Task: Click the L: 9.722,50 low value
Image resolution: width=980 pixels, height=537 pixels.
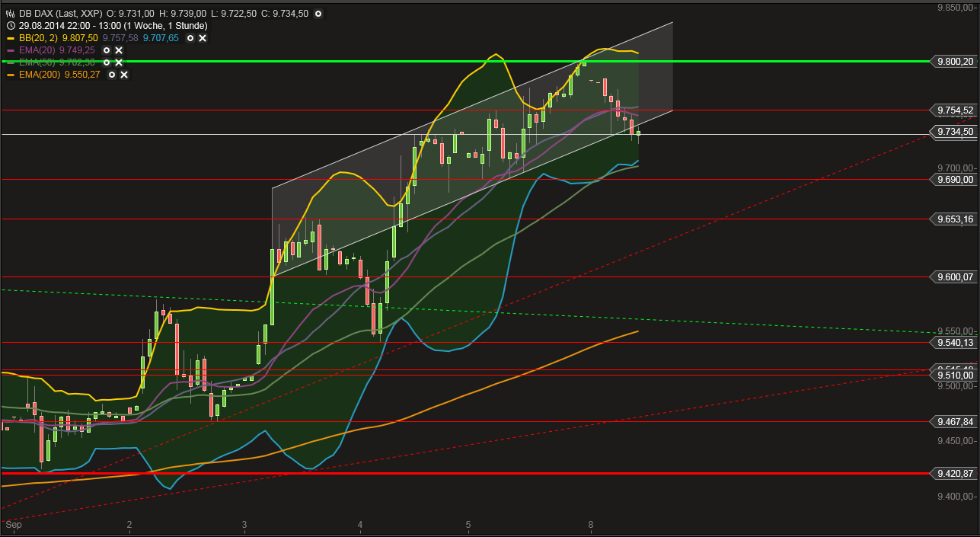Action: 235,14
